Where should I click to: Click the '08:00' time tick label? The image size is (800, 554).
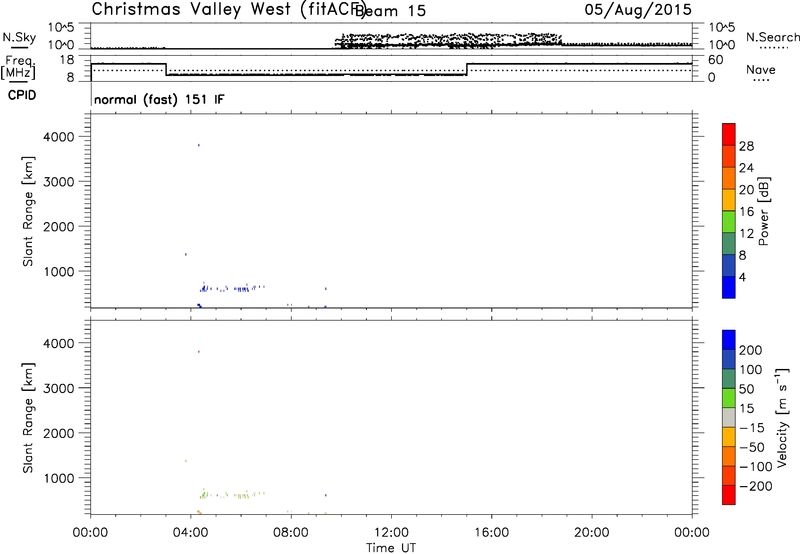(291, 533)
